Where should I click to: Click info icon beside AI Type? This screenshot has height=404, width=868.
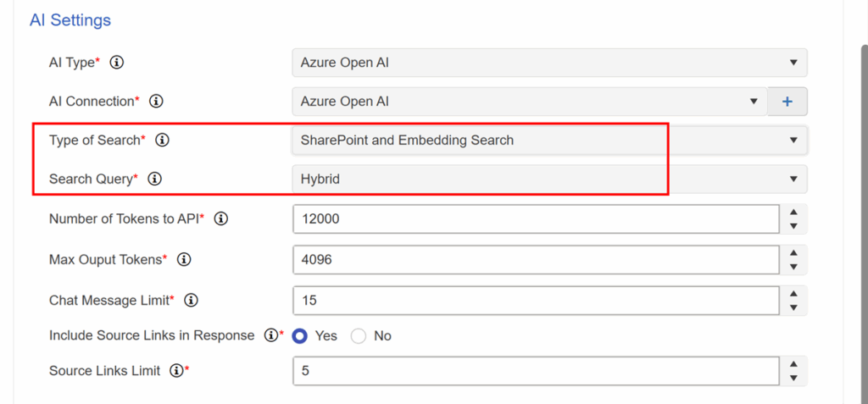116,63
